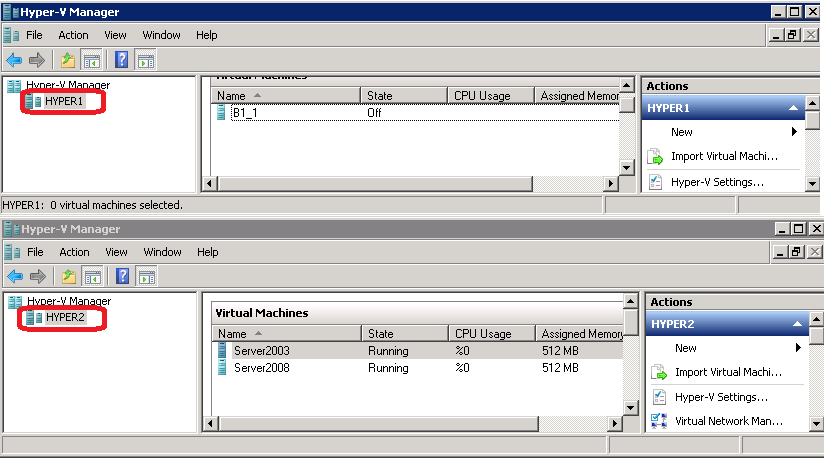Open the View menu in the bottom window
The height and width of the screenshot is (461, 825).
tap(116, 252)
